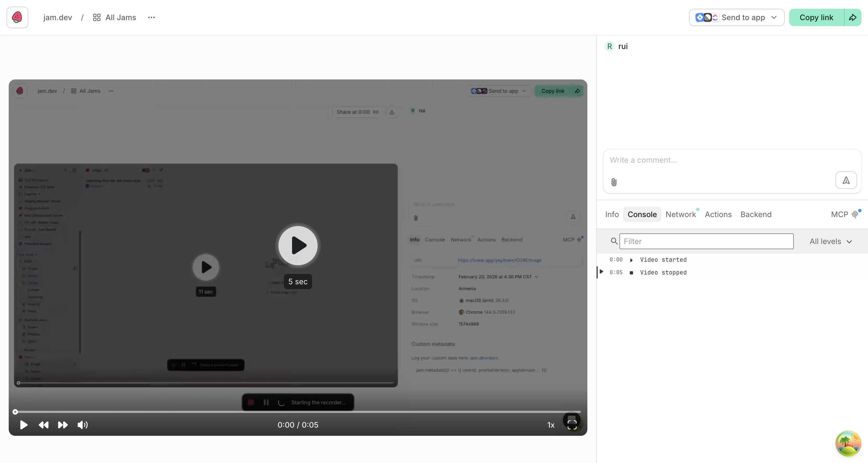Click the video progress bar scrubber

click(x=15, y=412)
